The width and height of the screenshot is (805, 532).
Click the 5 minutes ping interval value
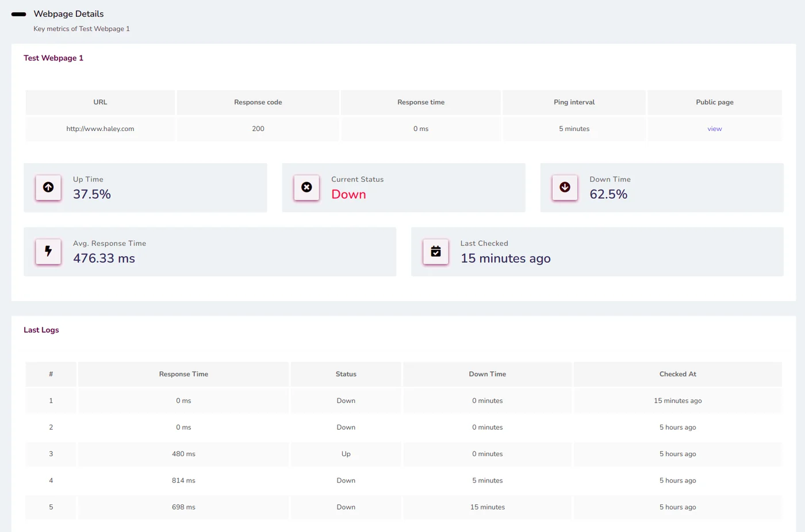tap(574, 129)
